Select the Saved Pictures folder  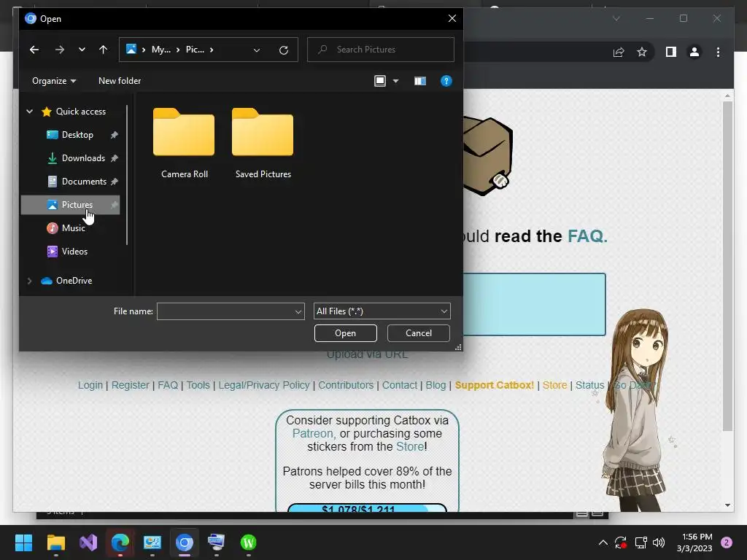[263, 144]
